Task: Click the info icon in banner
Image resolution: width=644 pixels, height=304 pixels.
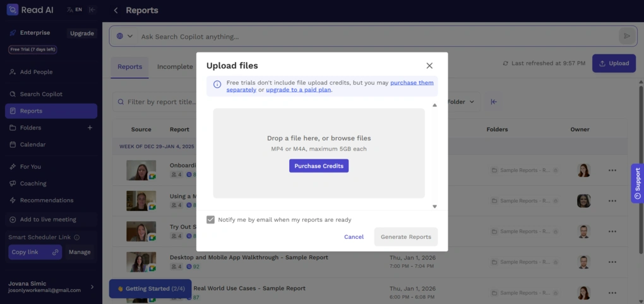Action: pyautogui.click(x=217, y=84)
